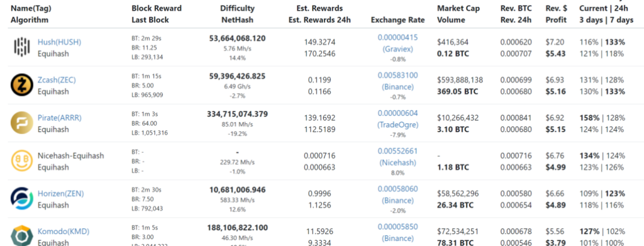This screenshot has height=246, width=644.
Task: Click the Exchange Rate column header
Action: (397, 20)
